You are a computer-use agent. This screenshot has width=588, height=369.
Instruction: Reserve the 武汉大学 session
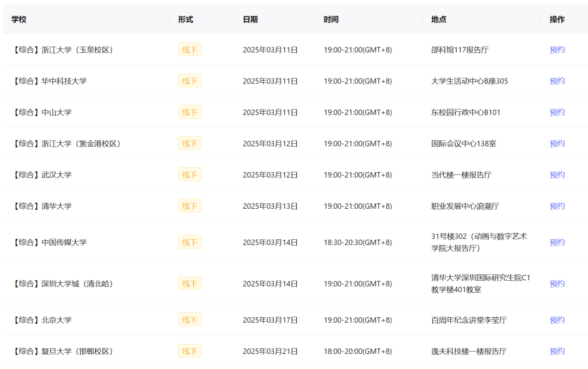[x=557, y=174]
